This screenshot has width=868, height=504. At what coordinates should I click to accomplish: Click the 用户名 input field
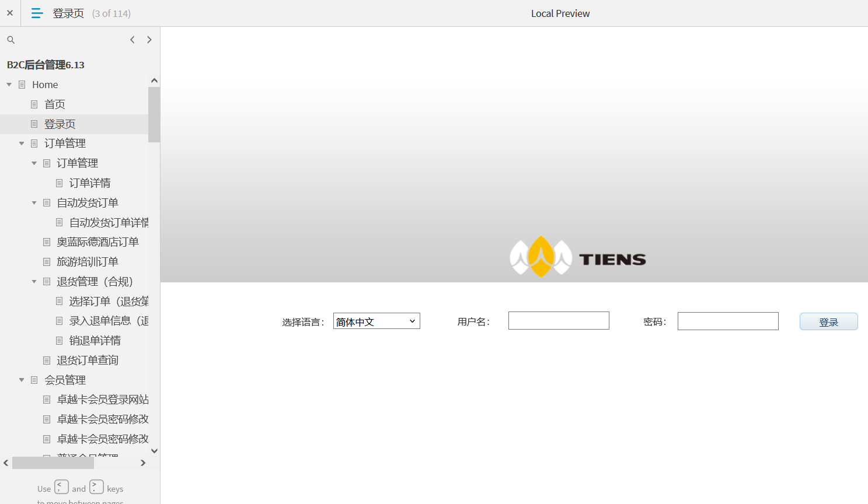click(559, 321)
